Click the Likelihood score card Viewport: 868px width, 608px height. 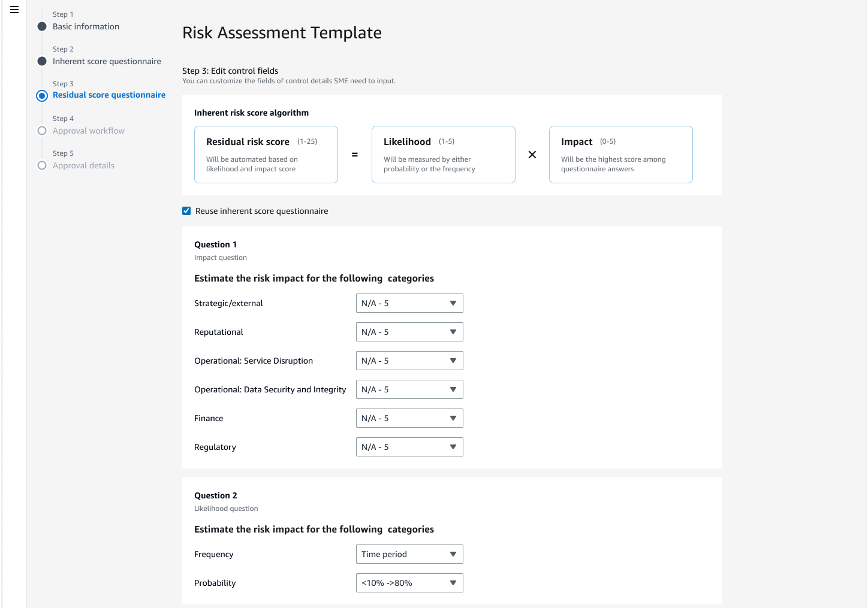tap(444, 155)
